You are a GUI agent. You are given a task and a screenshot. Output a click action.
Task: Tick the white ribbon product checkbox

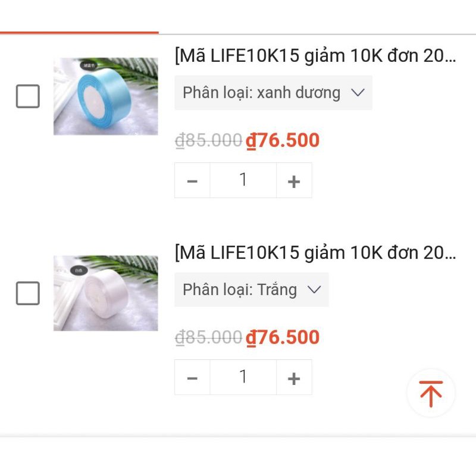coord(28,293)
